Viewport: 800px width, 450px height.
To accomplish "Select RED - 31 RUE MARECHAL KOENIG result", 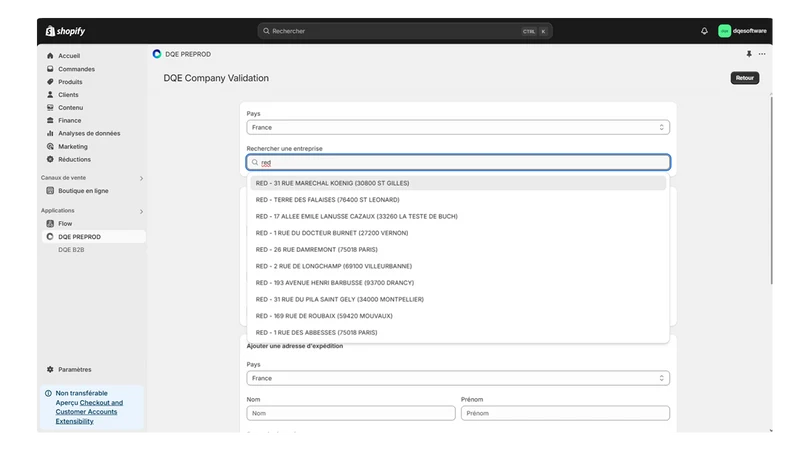I will [458, 183].
